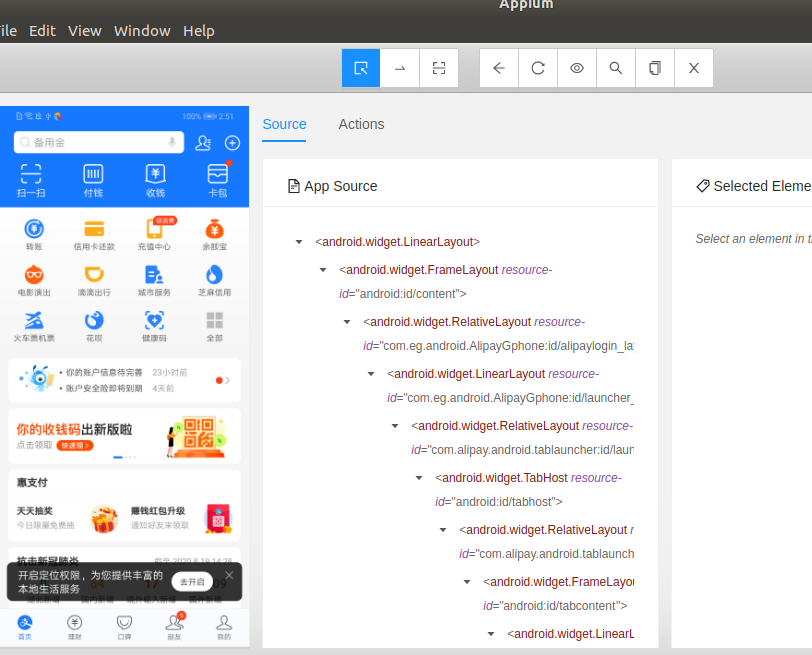The image size is (812, 655).
Task: Collapse the last visible LinearLayout node
Action: click(491, 634)
